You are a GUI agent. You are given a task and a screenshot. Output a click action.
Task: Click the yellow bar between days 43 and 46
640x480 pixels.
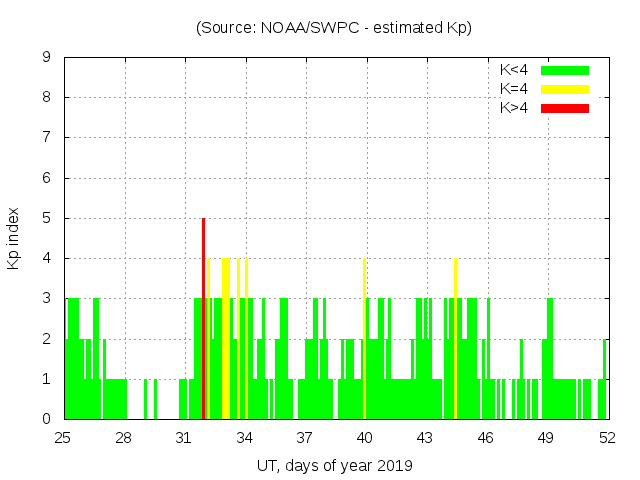pos(455,340)
